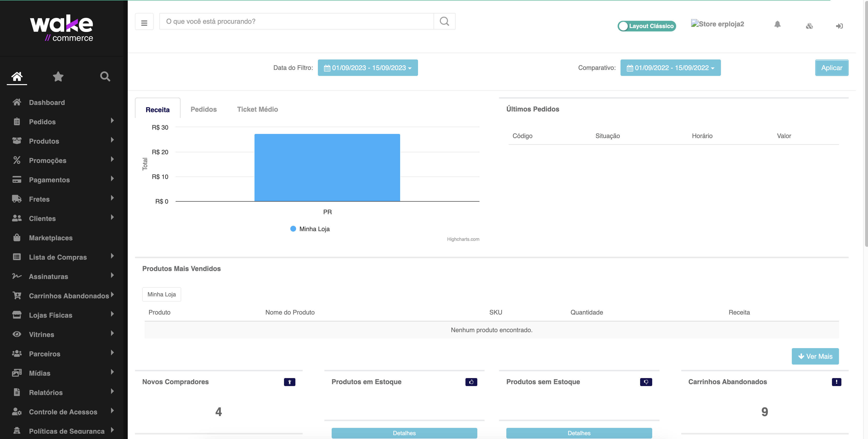Open the notifications bell icon
Viewport: 868px width, 439px height.
point(777,24)
